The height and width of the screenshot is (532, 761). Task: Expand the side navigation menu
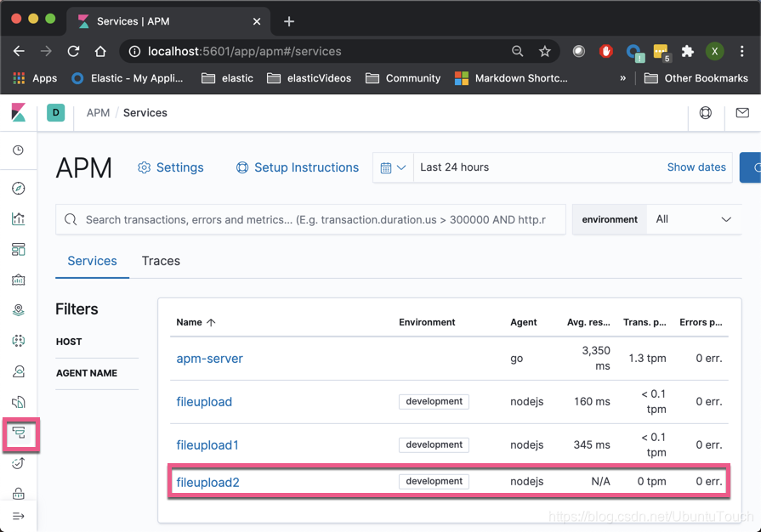(19, 516)
